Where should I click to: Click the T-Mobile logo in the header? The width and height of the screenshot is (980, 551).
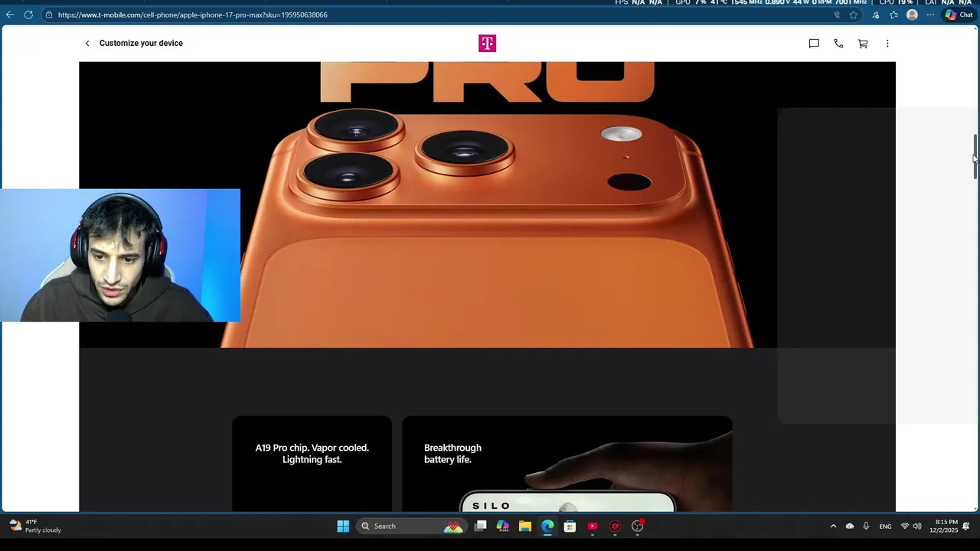487,44
